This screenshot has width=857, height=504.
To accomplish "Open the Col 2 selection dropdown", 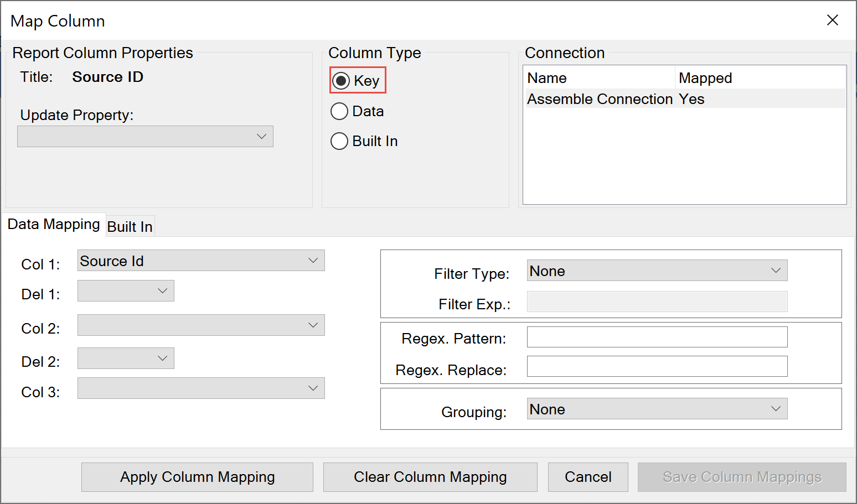I will point(201,325).
